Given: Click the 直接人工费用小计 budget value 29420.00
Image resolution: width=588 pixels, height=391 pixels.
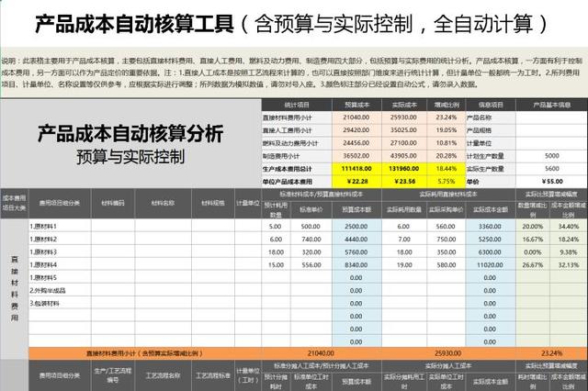Looking at the screenshot, I should click(x=356, y=130).
